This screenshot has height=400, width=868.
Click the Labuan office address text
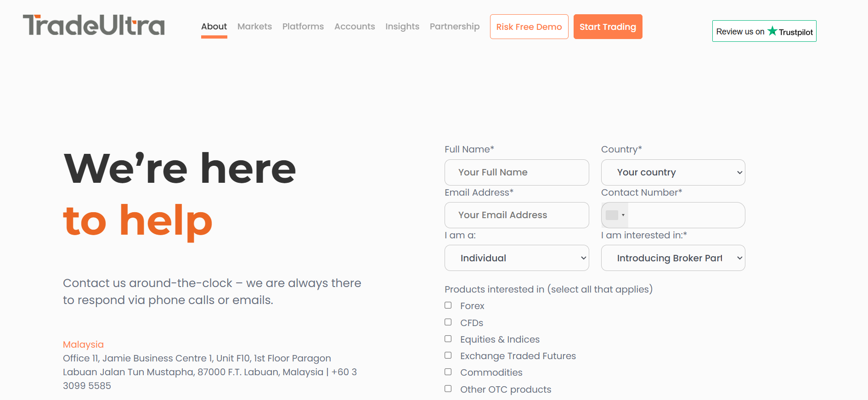(210, 372)
